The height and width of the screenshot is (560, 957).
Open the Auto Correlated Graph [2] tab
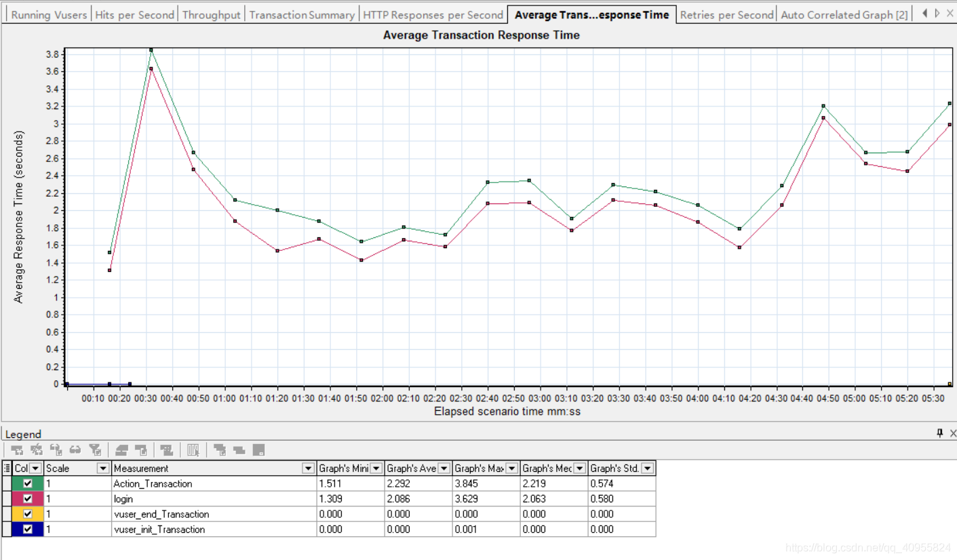tap(844, 14)
